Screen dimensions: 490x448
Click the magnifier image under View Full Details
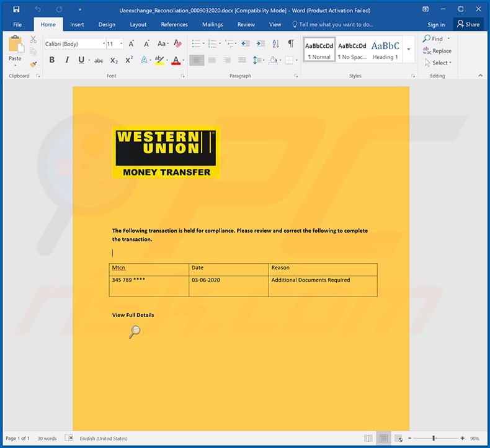pos(135,332)
